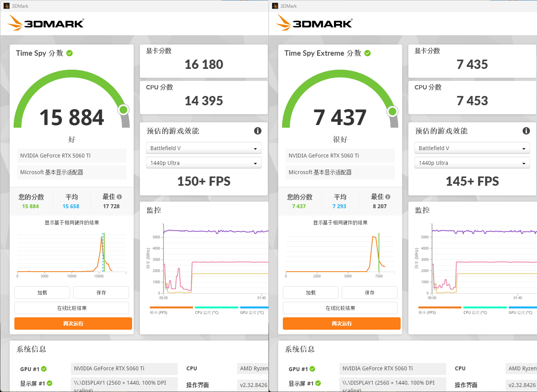This screenshot has height=392, width=537.
Task: Click 'NVIDIA GeForce RTX 5060 Ti' below the 15 884 gauge
Action: coord(72,156)
